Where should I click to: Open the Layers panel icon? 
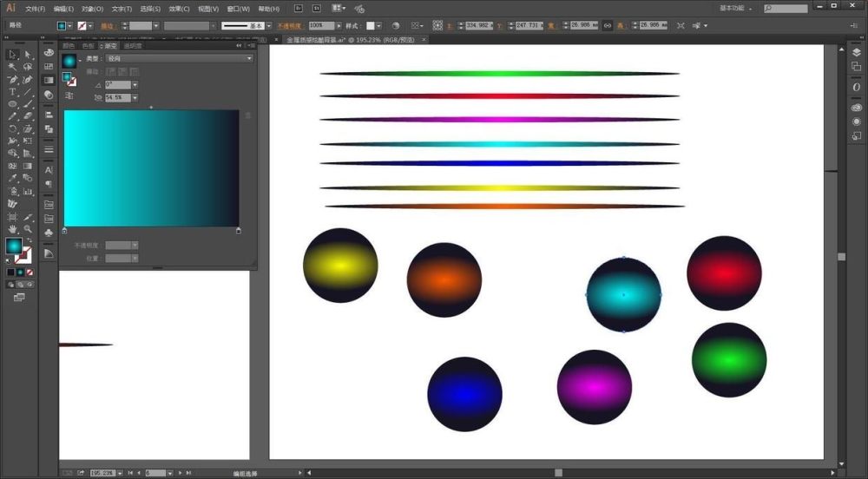(856, 53)
